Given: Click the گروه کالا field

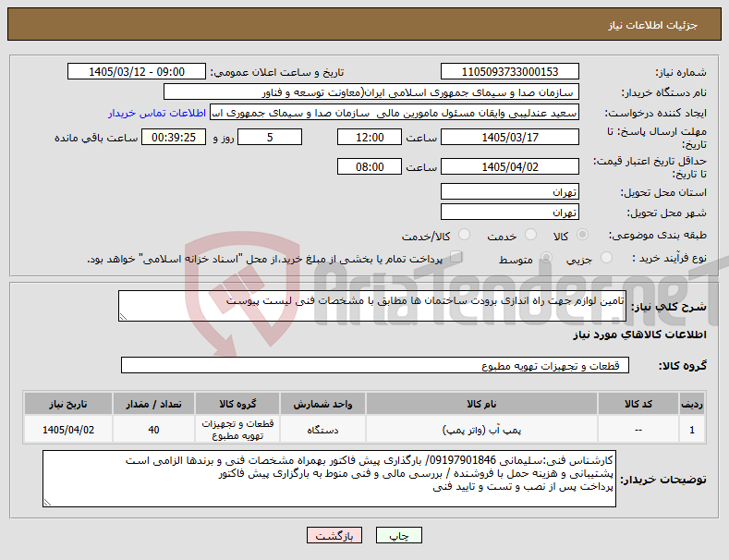Looking at the screenshot, I should pyautogui.click(x=375, y=366).
